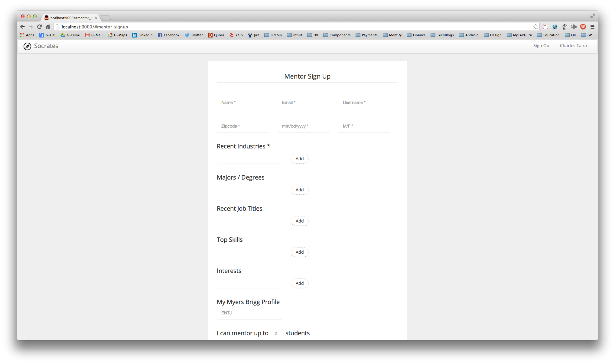Open G-Mail bookmark icon
615x364 pixels.
pyautogui.click(x=87, y=35)
